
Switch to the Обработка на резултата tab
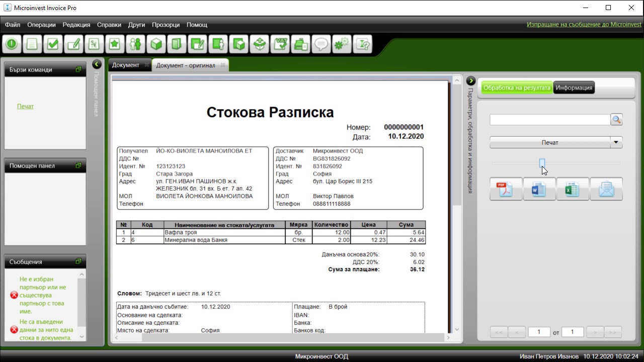coord(517,87)
